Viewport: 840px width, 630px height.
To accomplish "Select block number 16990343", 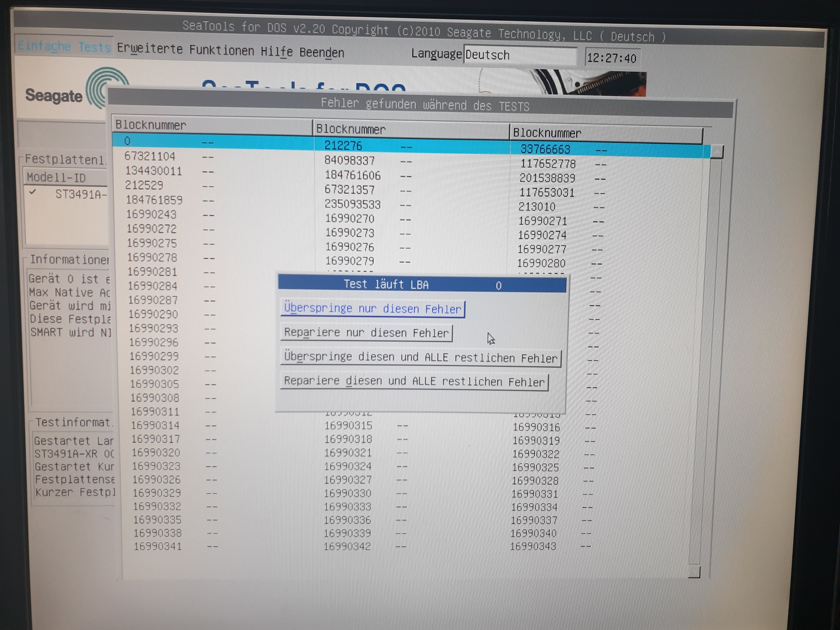I will [x=533, y=546].
